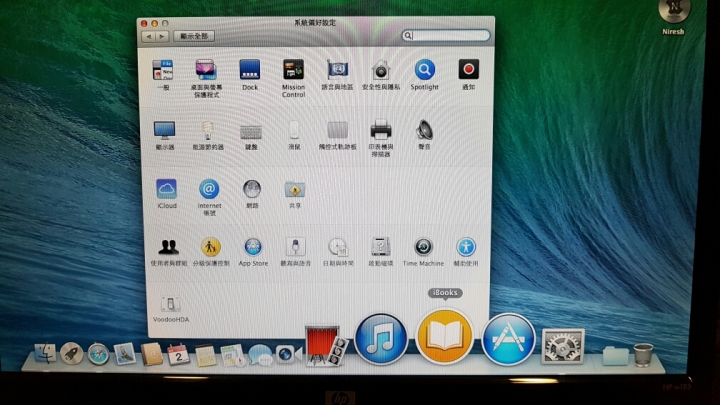Open the Users & Groups pane

click(x=169, y=248)
